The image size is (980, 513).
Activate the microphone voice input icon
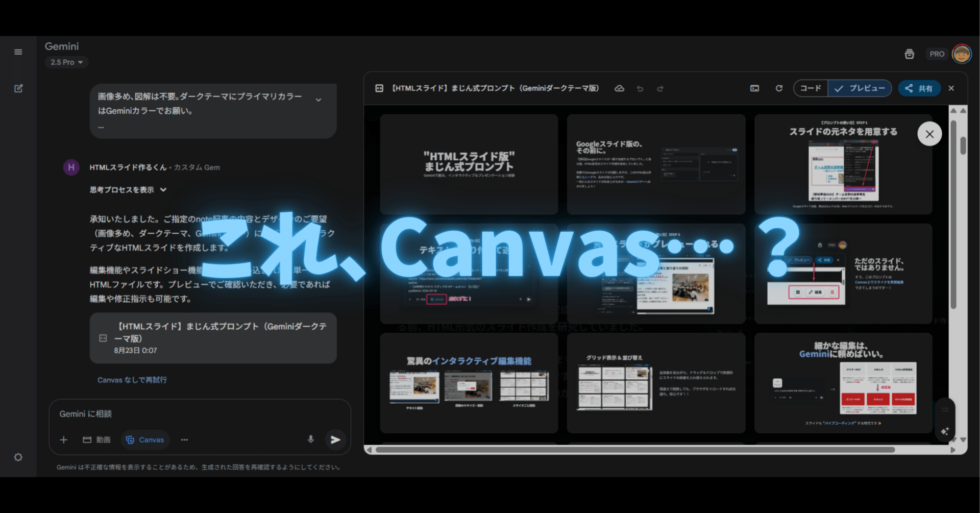(311, 439)
